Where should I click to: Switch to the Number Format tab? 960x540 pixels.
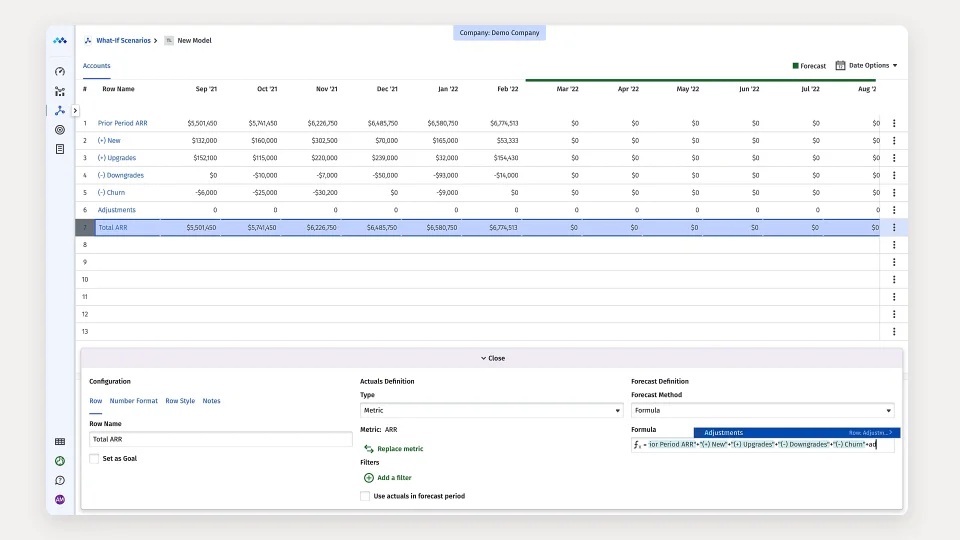point(133,401)
